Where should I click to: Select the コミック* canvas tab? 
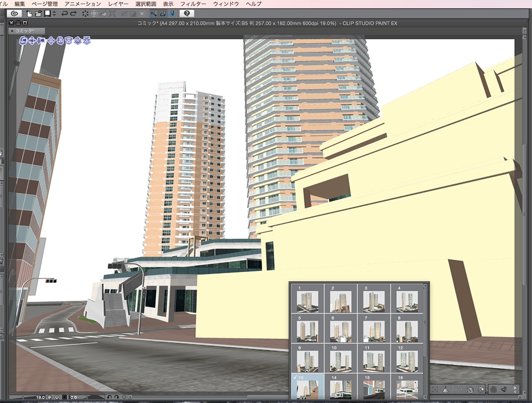pyautogui.click(x=27, y=31)
